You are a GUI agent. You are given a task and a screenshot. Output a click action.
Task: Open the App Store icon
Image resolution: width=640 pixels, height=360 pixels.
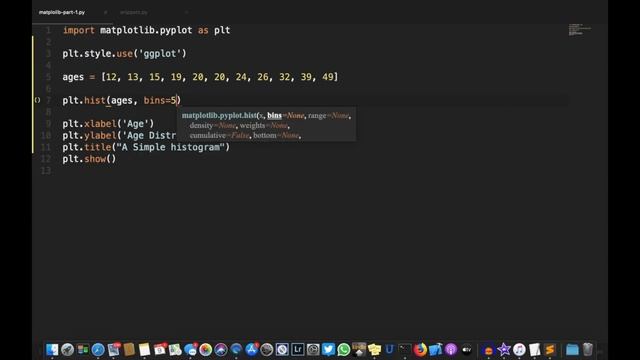coord(252,349)
